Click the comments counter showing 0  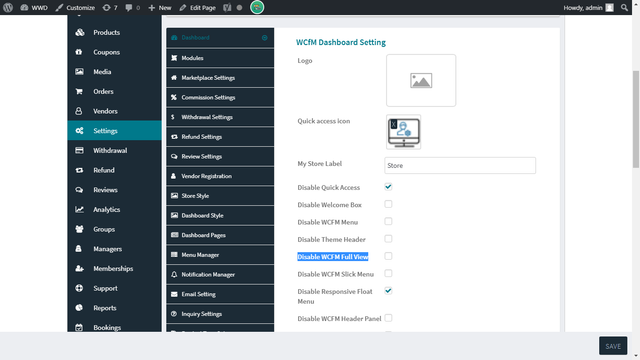pos(133,7)
